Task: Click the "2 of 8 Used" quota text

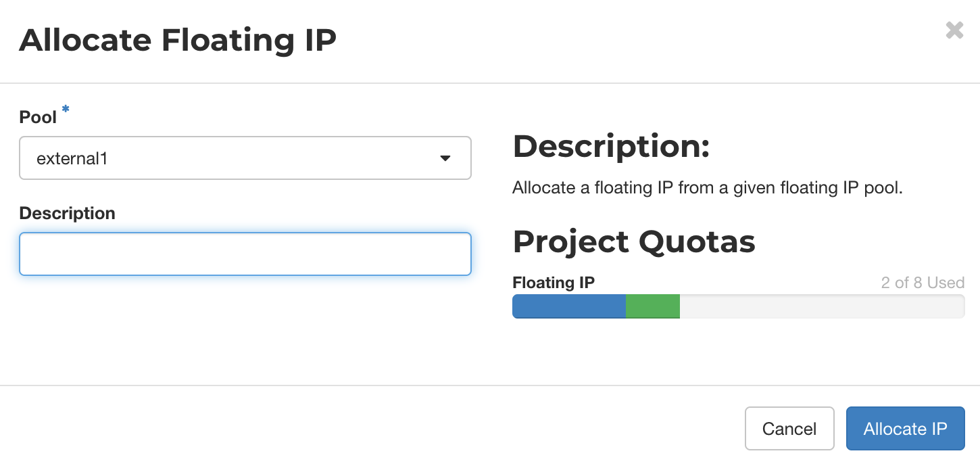Action: click(x=922, y=283)
